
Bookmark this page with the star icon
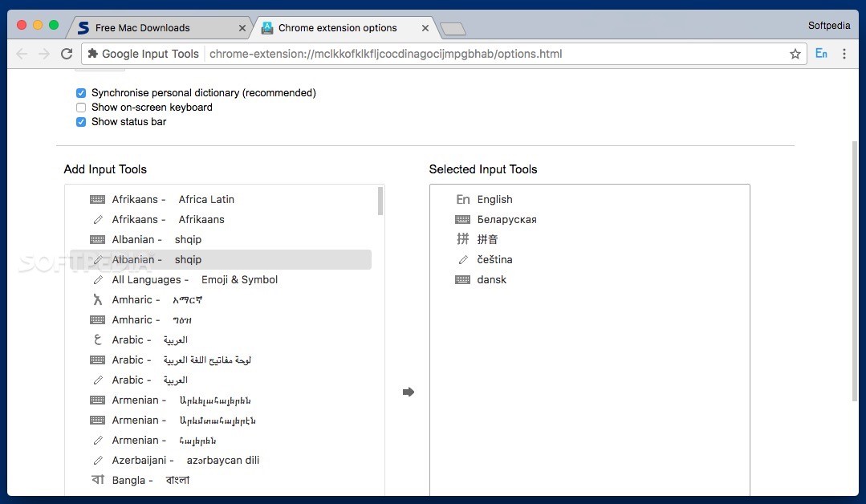tap(795, 54)
